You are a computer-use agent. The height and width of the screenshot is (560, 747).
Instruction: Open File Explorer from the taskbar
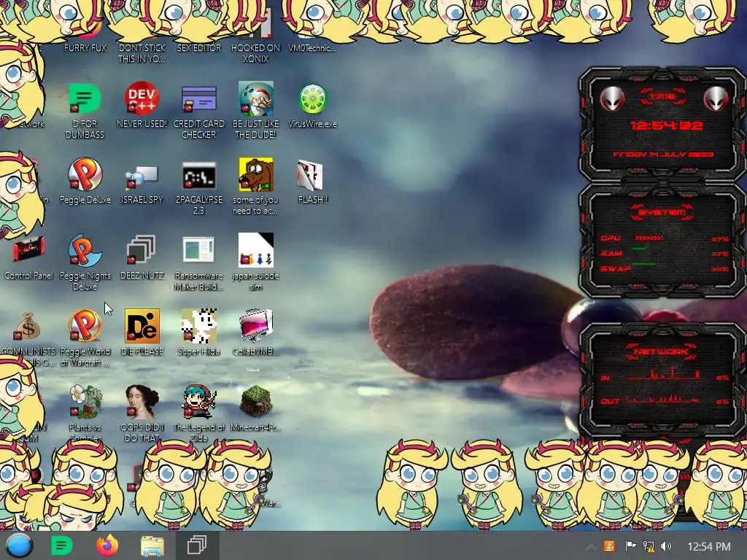[x=152, y=545]
